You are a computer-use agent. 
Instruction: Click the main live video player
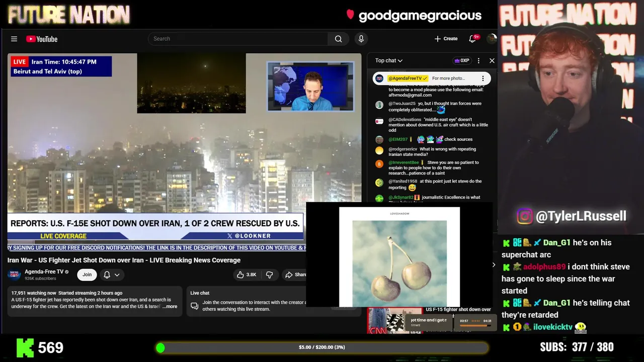coord(184,151)
